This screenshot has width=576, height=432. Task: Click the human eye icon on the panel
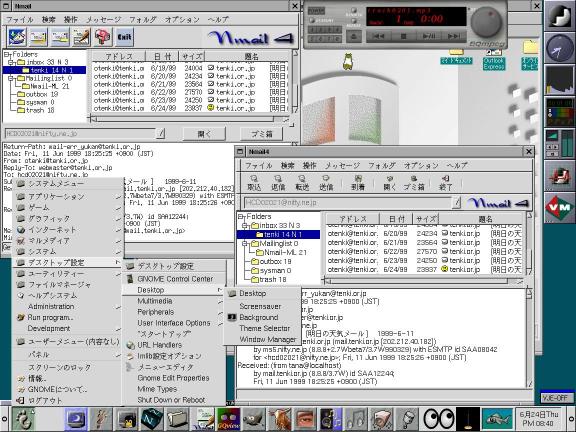point(305,419)
